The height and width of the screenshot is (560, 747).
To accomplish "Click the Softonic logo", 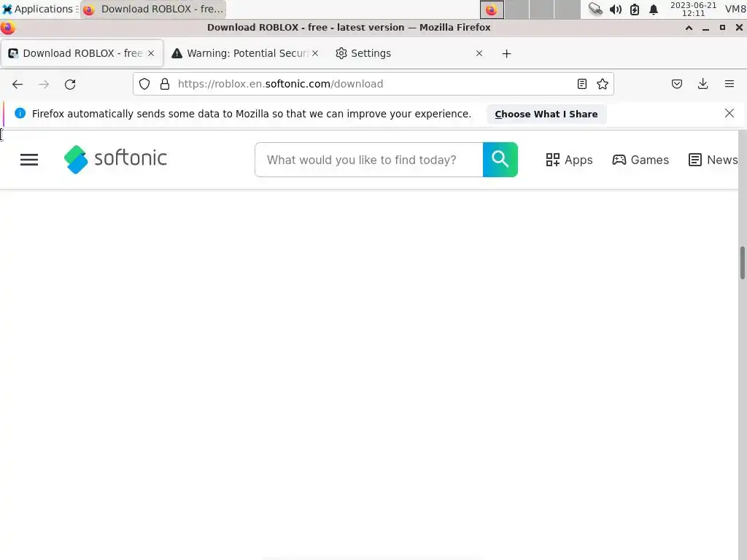I will [115, 159].
